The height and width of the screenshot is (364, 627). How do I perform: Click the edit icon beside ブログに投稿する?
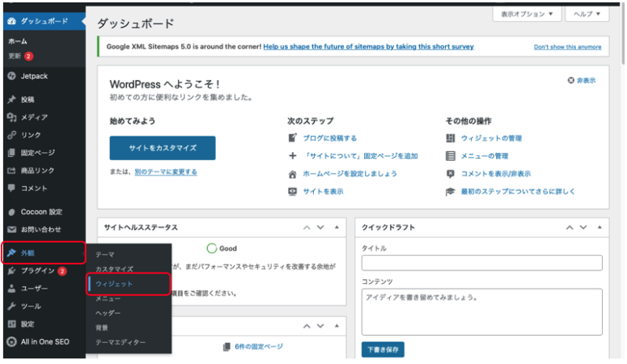coord(293,138)
